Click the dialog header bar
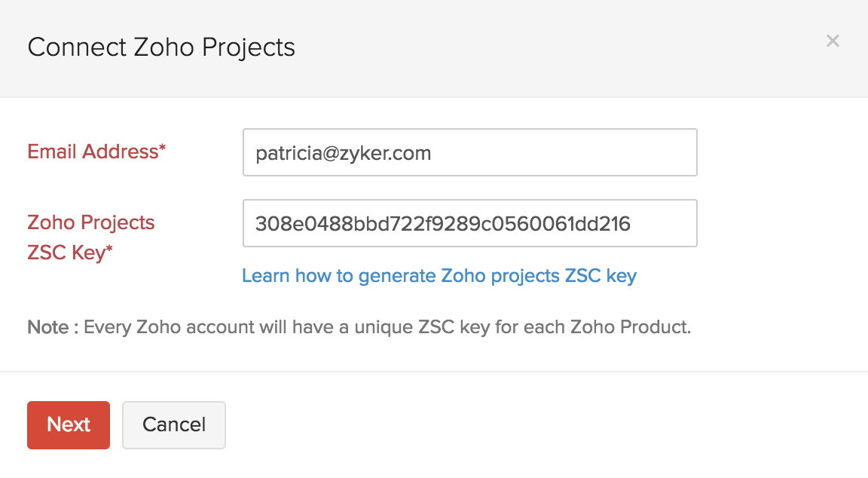Viewport: 868px width, 478px height. 527,48
